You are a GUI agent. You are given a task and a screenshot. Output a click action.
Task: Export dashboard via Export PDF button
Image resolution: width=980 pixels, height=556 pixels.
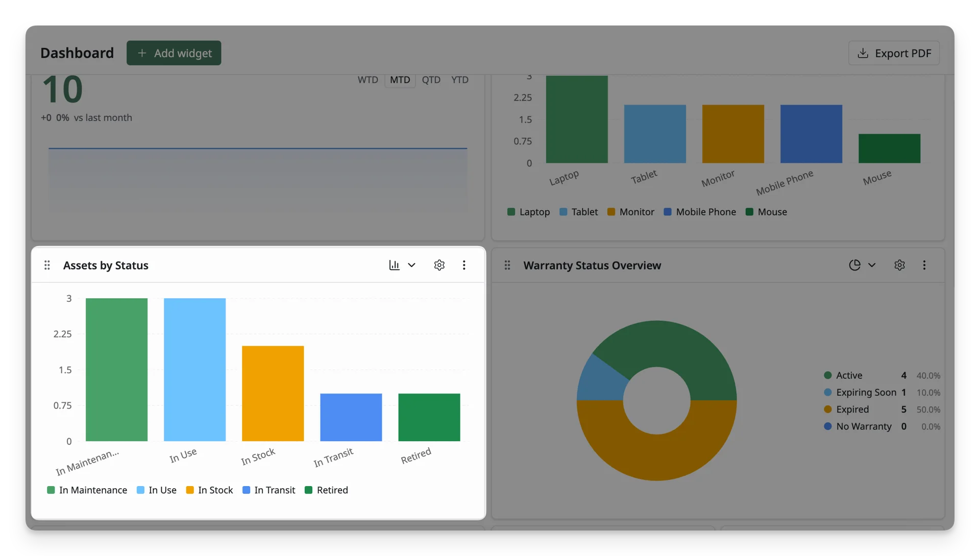pos(894,53)
